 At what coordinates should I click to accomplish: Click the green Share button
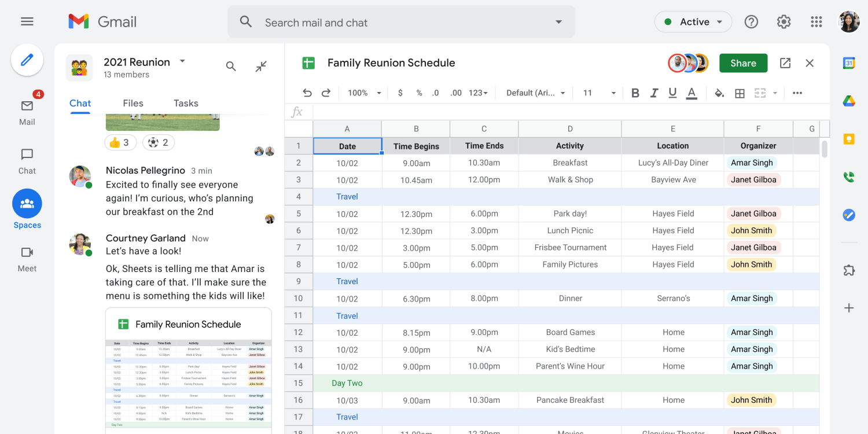(744, 63)
